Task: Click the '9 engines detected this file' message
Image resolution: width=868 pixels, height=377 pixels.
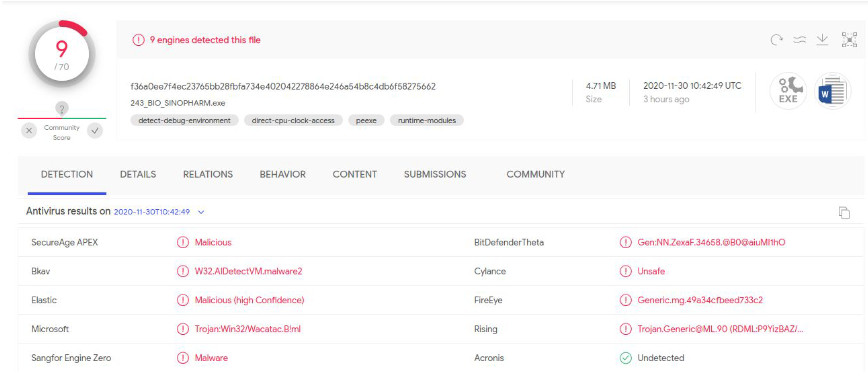Action: [205, 40]
